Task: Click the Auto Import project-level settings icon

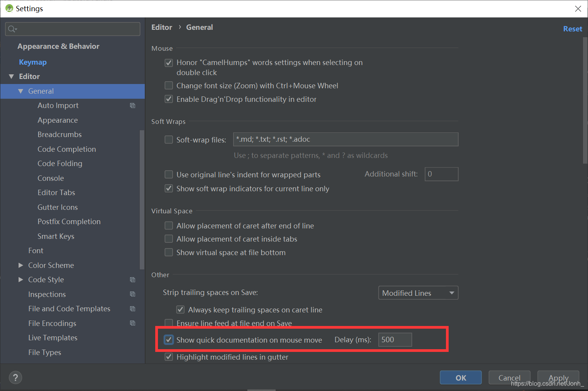Action: coord(132,106)
